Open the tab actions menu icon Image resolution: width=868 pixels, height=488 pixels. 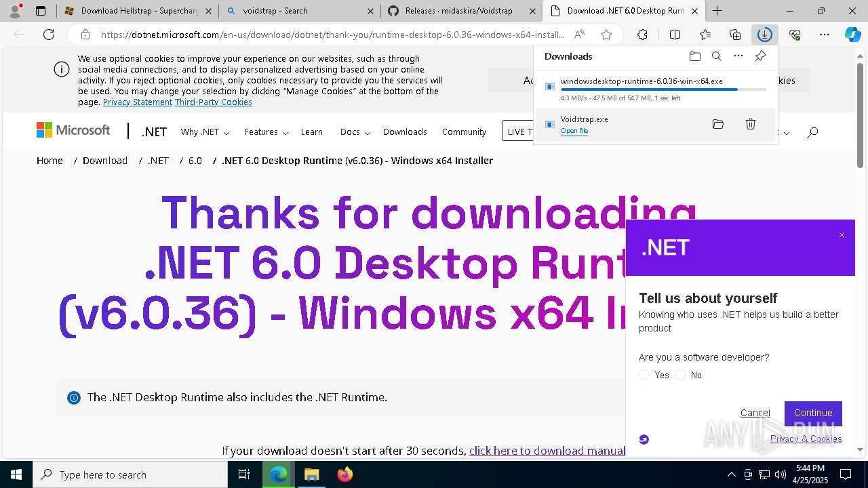41,11
